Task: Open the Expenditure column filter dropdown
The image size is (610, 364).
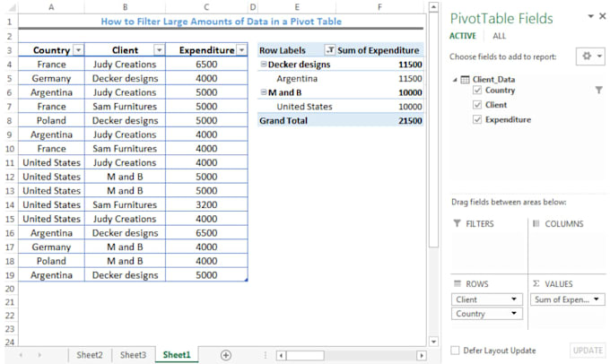Action: pos(240,51)
